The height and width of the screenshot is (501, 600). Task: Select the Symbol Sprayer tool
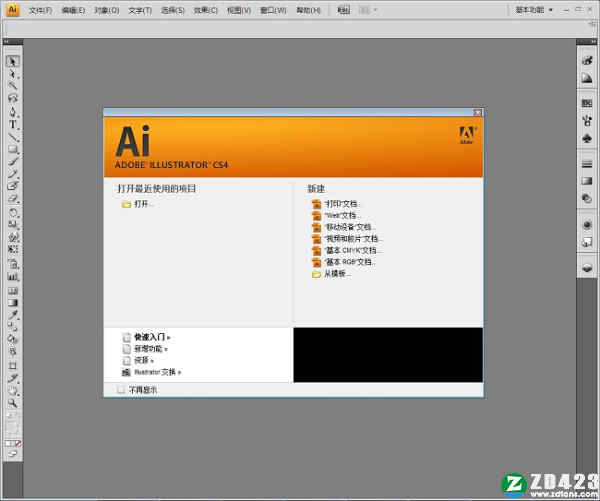pos(13,264)
